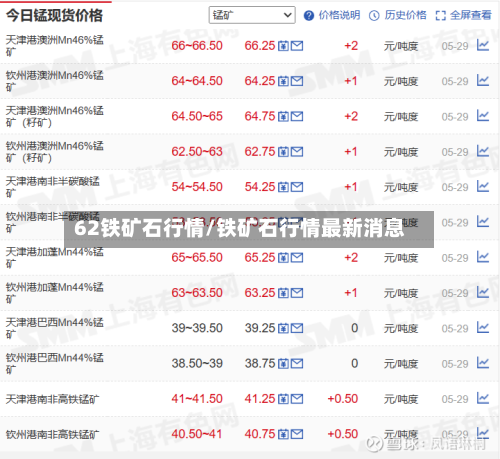Click the calendar icon beside average price 66.25

tap(283, 46)
